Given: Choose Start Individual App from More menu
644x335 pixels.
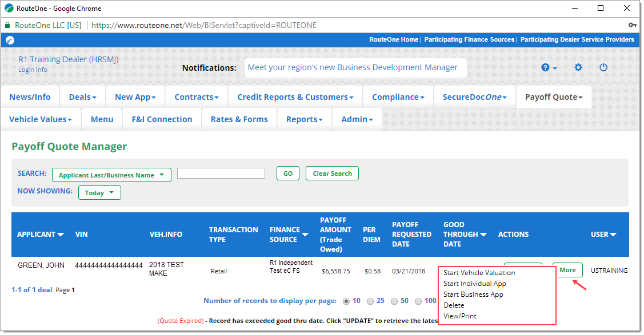Looking at the screenshot, I should (475, 284).
